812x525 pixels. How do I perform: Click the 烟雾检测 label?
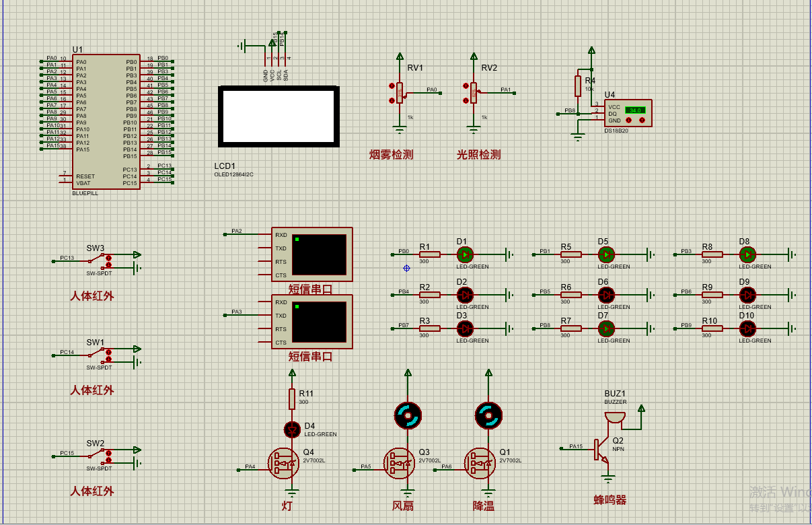391,155
